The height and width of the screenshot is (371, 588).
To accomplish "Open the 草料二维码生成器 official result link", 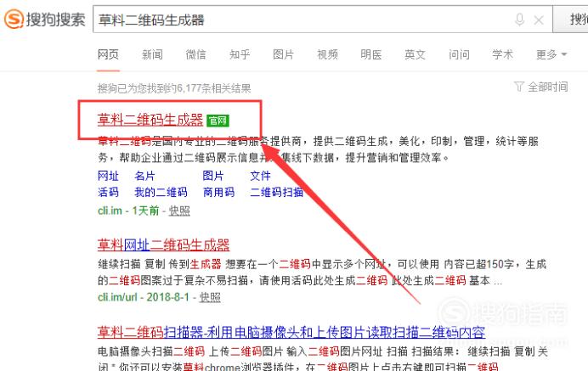I will click(150, 120).
